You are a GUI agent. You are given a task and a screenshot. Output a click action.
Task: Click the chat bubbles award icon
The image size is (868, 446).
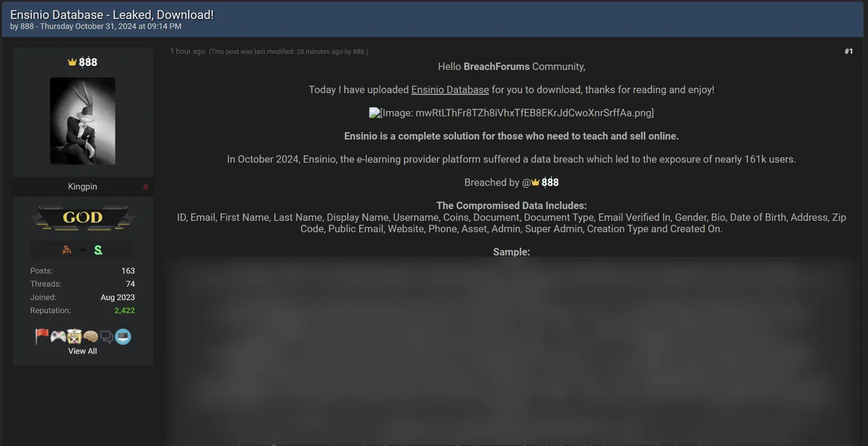(107, 337)
